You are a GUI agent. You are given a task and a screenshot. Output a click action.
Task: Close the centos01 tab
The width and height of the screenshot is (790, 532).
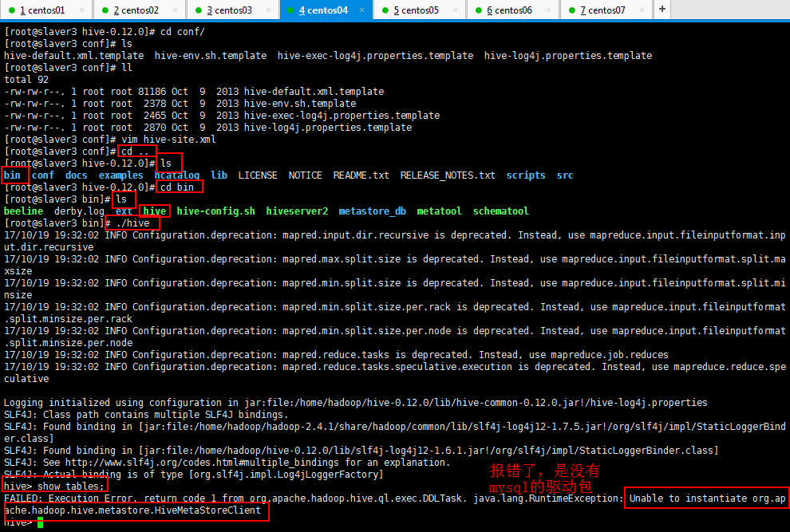coord(81,10)
